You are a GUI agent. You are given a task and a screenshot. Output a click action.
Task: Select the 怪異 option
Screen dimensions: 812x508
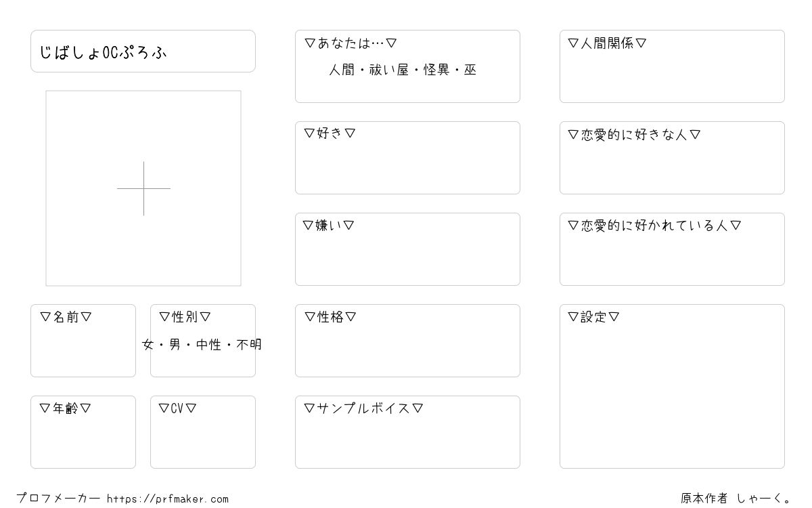pyautogui.click(x=436, y=70)
